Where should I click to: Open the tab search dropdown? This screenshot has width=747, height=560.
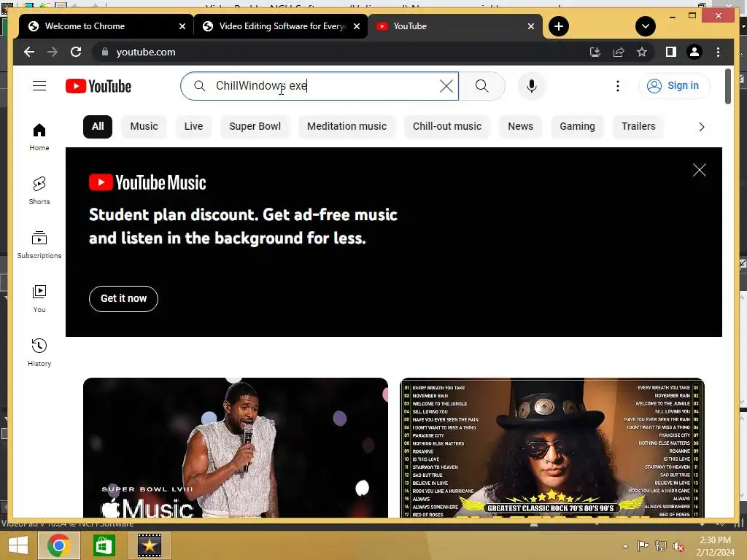coord(645,26)
